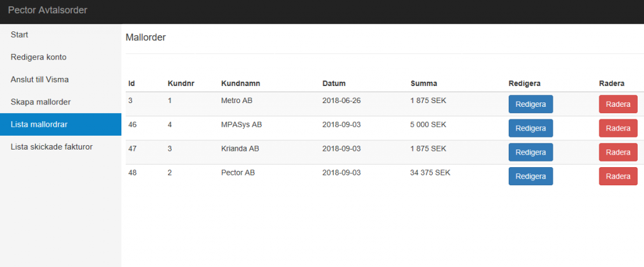This screenshot has height=267, width=644.
Task: Open Lista skickade fakturor
Action: (60, 147)
